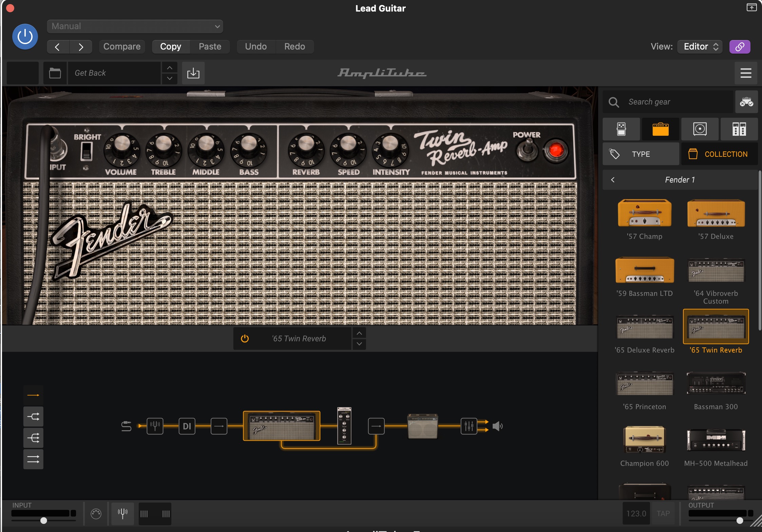762x532 pixels.
Task: Choose the Champion 600 amp
Action: tap(645, 446)
